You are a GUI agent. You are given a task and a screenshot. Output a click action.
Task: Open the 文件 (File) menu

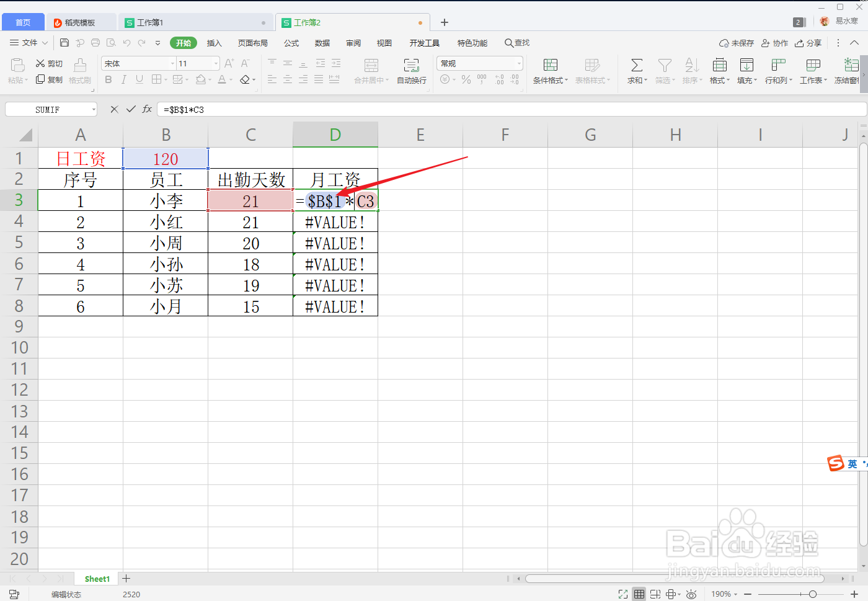29,43
